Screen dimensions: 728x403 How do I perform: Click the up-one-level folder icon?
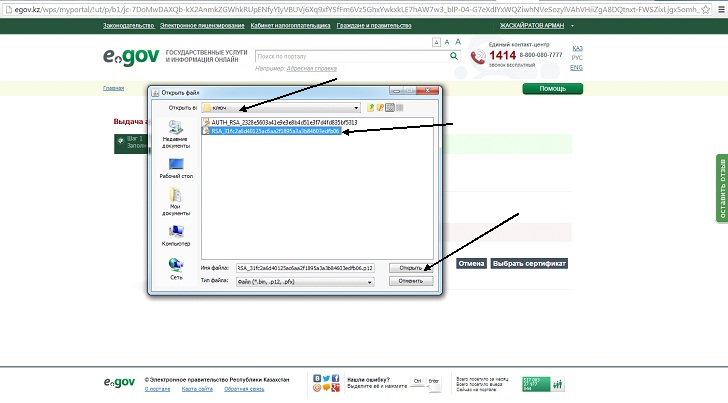point(369,107)
